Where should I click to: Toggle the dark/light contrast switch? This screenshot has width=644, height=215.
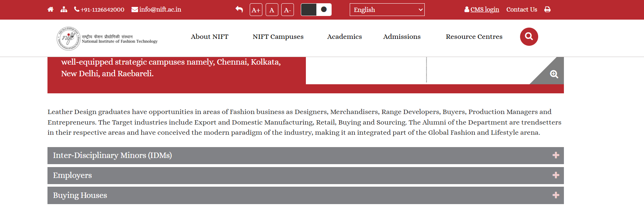316,10
